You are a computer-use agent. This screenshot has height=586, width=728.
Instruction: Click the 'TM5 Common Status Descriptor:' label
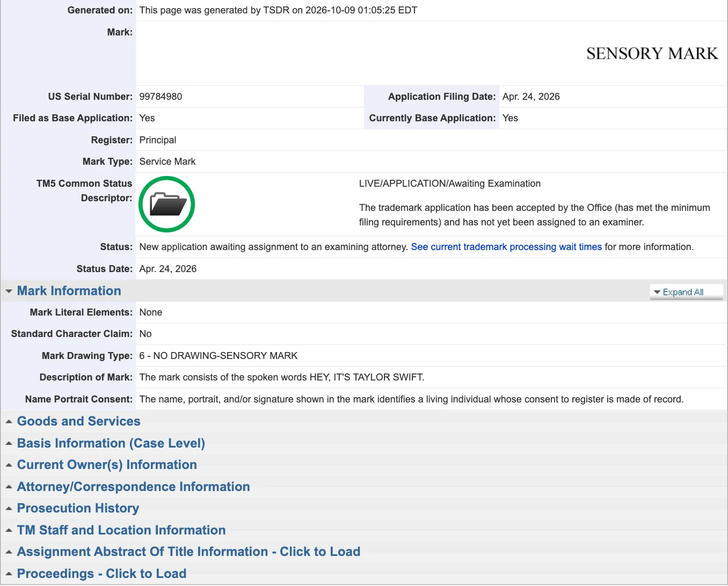(84, 191)
